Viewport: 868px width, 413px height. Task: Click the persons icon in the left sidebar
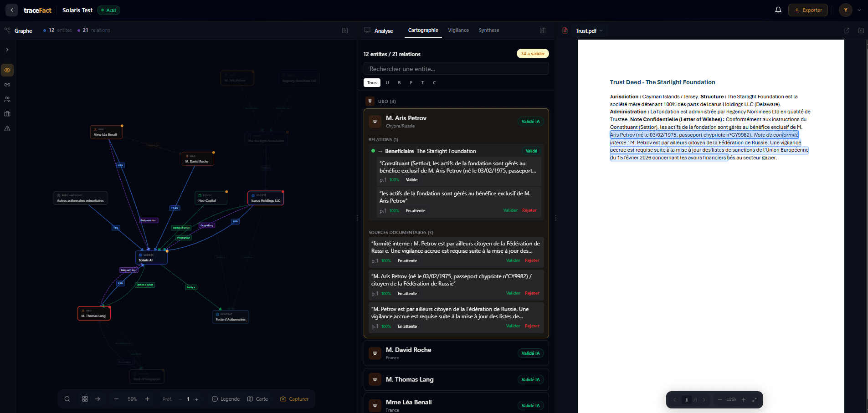[7, 99]
